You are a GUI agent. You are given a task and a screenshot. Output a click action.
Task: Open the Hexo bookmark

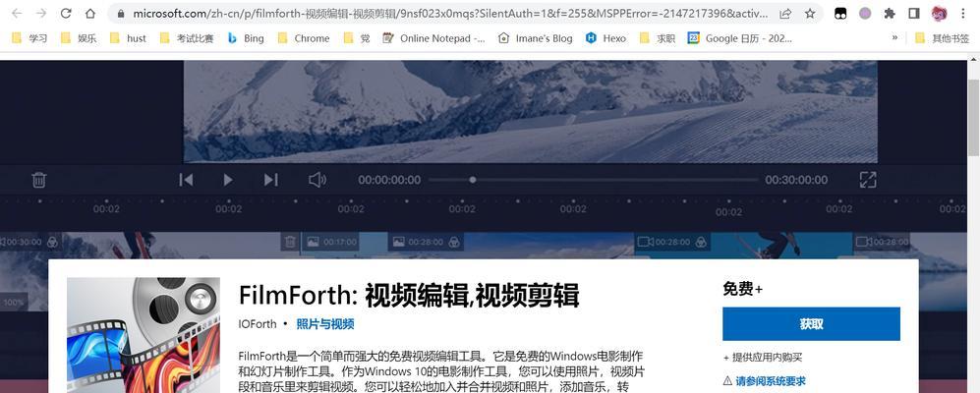(x=606, y=38)
